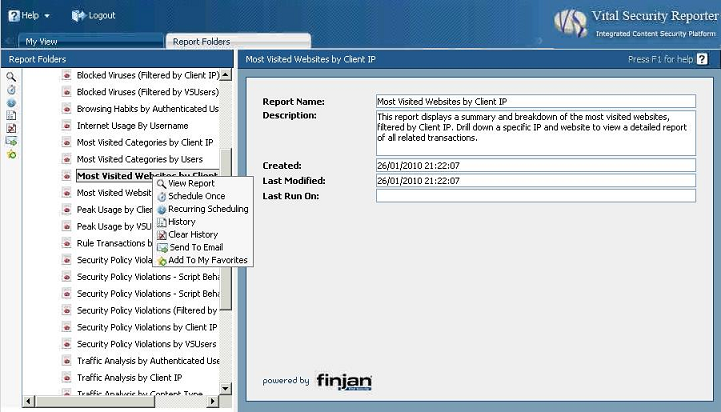Click the horizontal scrollbar right arrow
This screenshot has width=721, height=412.
pos(216,402)
